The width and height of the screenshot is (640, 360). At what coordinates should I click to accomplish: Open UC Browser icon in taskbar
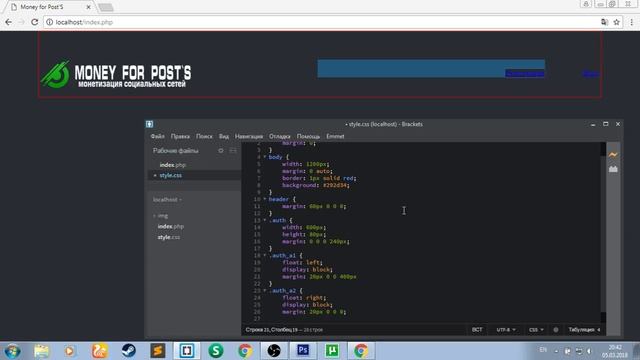click(x=100, y=351)
